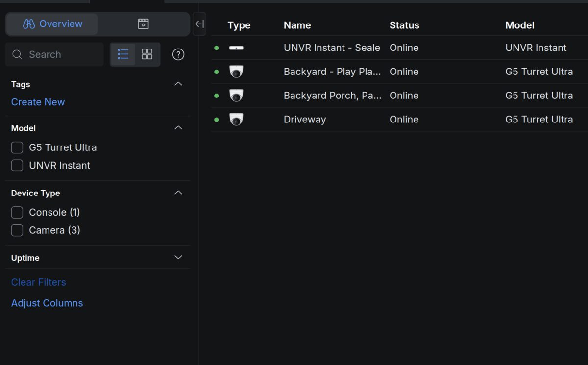Click the binoculars icon in Overview tab

click(x=29, y=24)
